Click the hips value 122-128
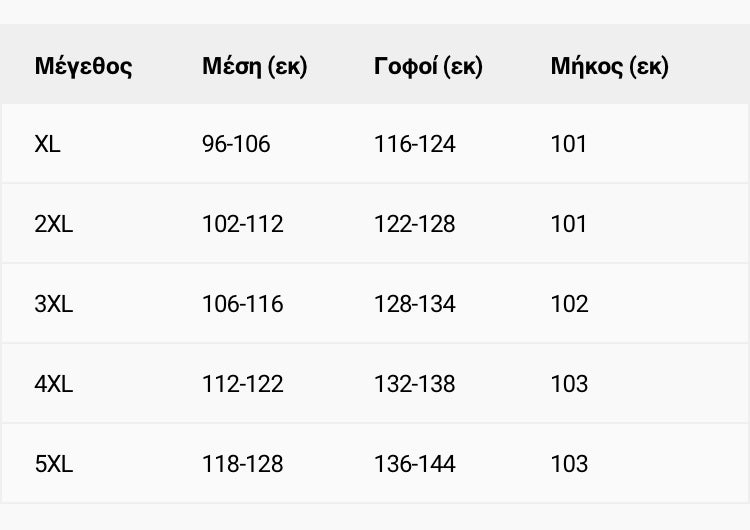750x530 pixels. (x=415, y=224)
